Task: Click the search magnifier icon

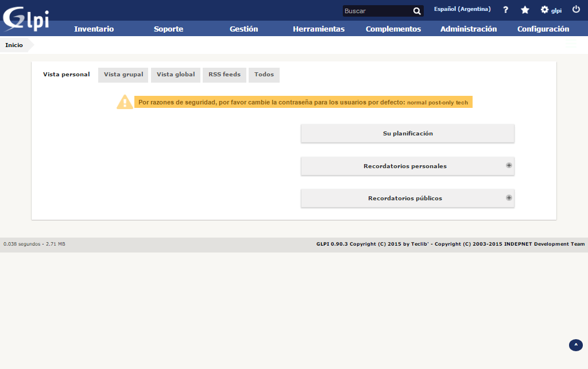Action: click(x=417, y=11)
